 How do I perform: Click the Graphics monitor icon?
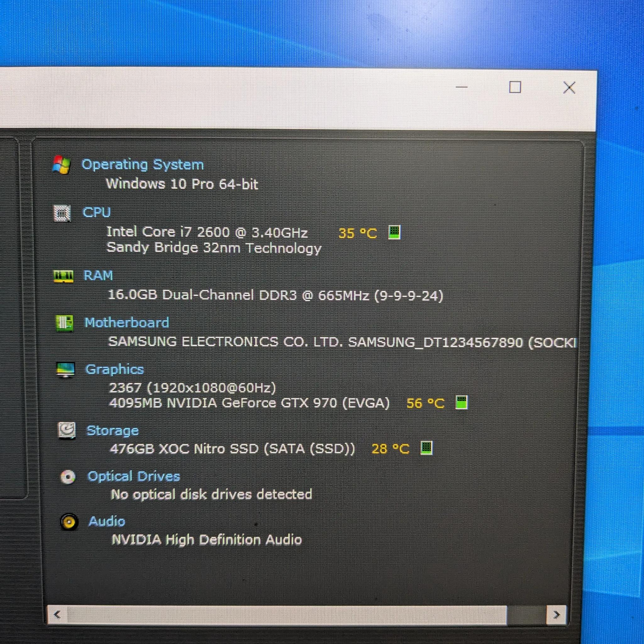coord(66,370)
